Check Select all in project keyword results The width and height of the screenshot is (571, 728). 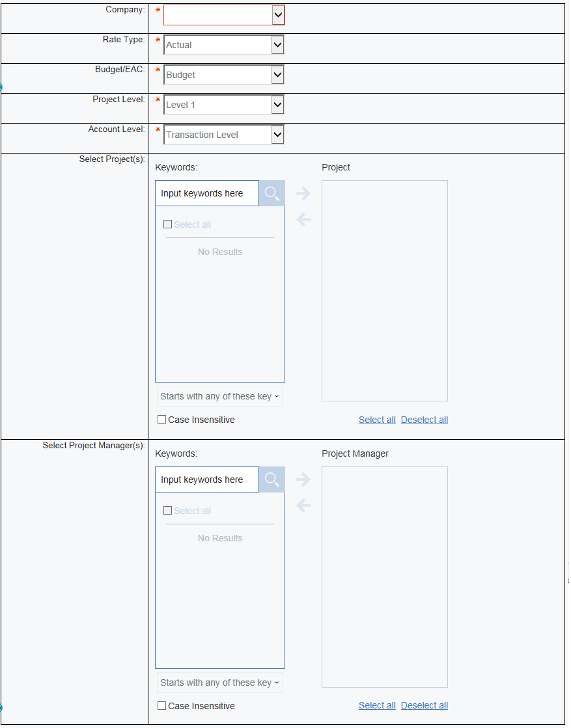click(x=168, y=224)
